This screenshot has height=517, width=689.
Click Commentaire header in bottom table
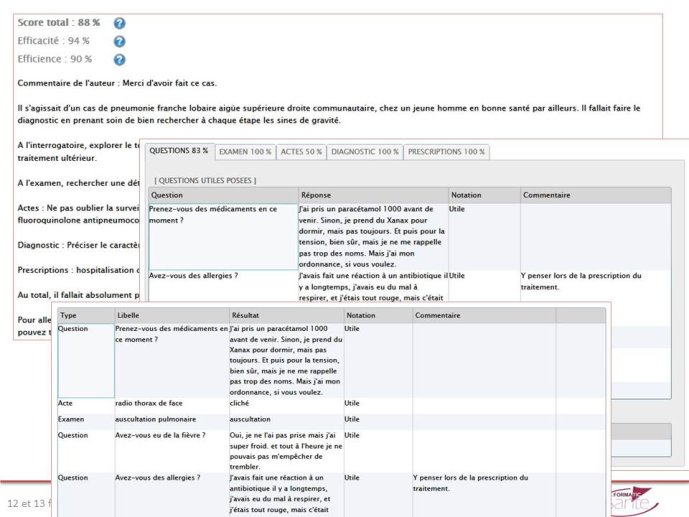[484, 315]
